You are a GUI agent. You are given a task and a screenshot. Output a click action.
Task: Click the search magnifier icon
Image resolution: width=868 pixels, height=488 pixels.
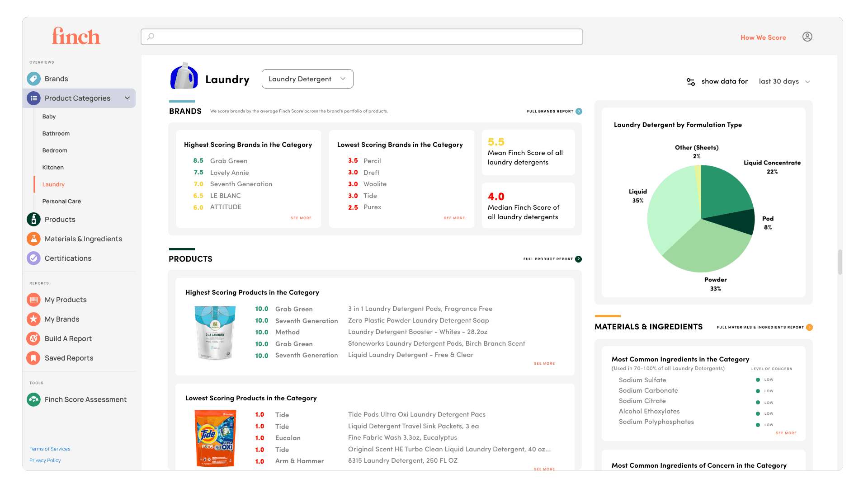pyautogui.click(x=151, y=37)
